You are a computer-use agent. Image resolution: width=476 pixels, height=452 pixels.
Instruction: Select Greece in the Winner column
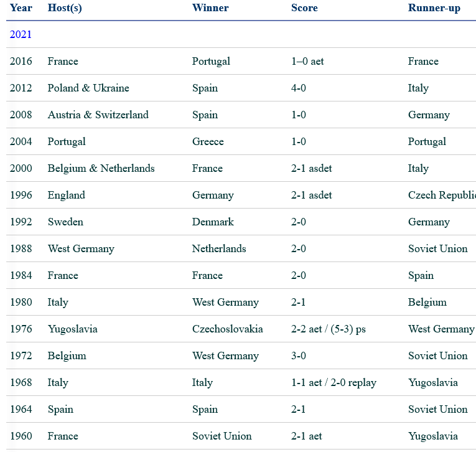208,142
